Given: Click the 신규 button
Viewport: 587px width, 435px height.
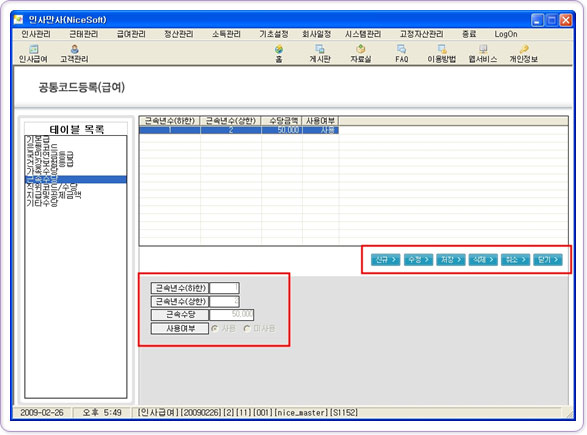Looking at the screenshot, I should click(x=386, y=259).
